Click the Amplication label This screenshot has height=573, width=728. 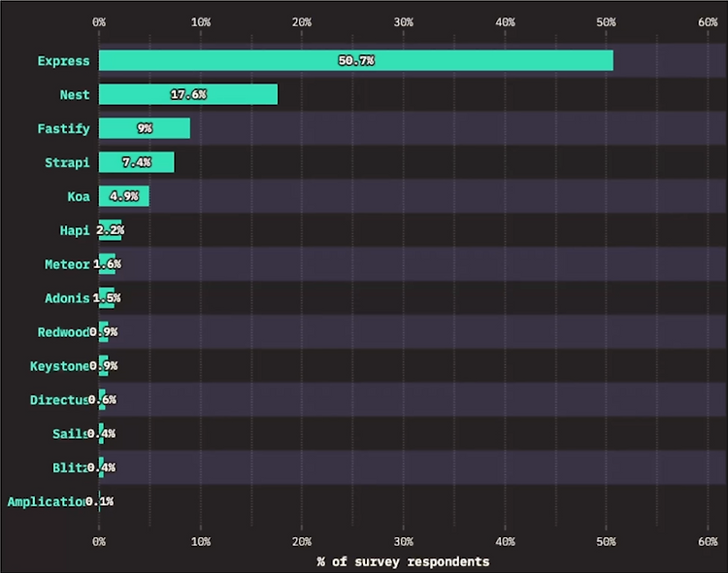coord(47,502)
